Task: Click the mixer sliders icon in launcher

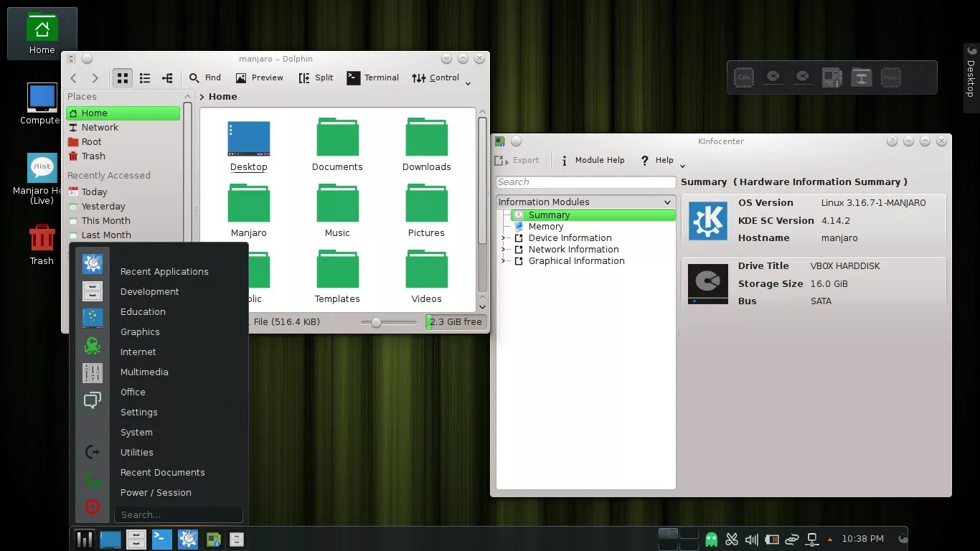Action: [93, 373]
